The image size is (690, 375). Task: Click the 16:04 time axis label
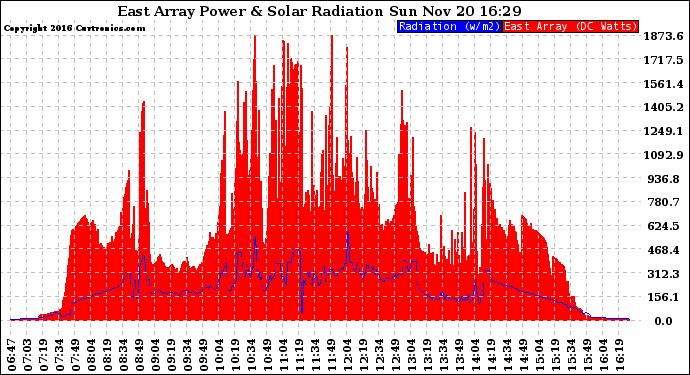(603, 355)
